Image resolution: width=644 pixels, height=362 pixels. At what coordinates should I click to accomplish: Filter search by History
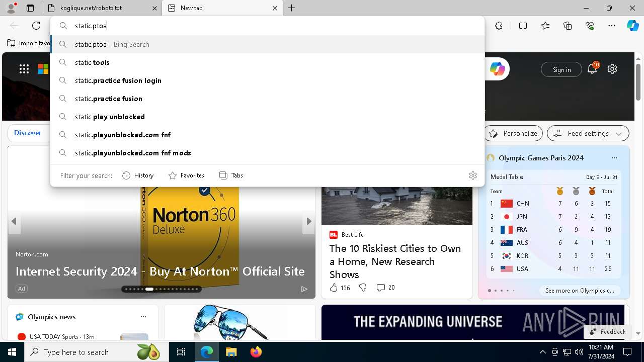(138, 175)
